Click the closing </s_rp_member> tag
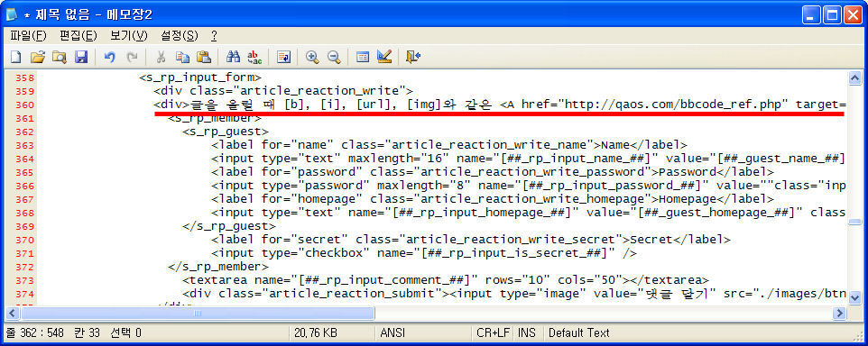 (218, 267)
